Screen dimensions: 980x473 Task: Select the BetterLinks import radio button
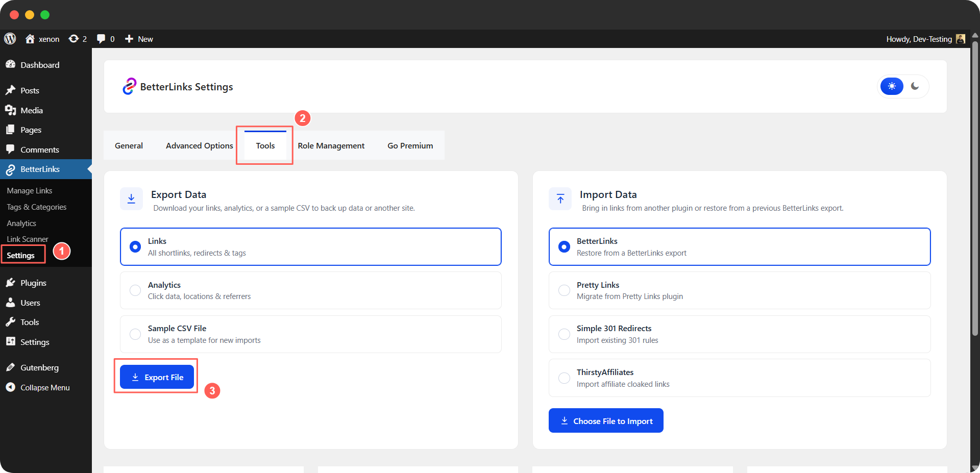click(x=564, y=246)
